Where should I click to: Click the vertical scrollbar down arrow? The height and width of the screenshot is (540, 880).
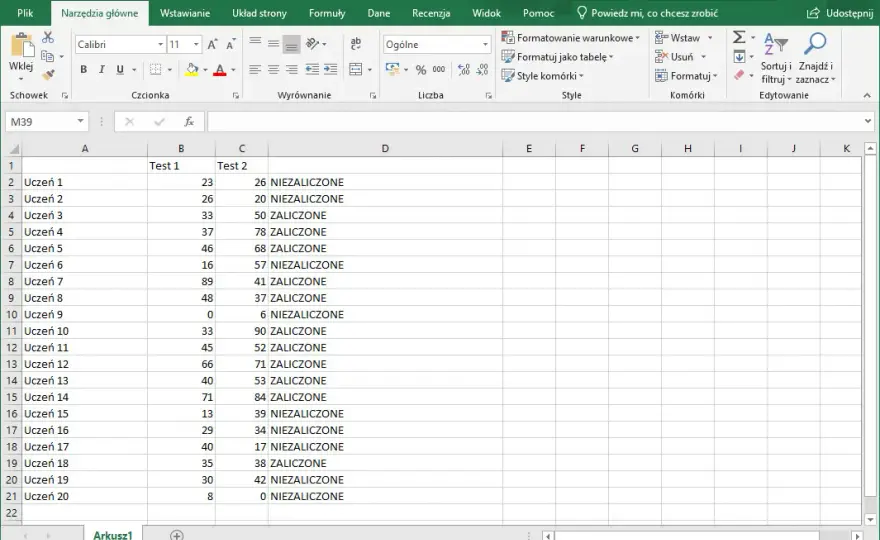(870, 519)
